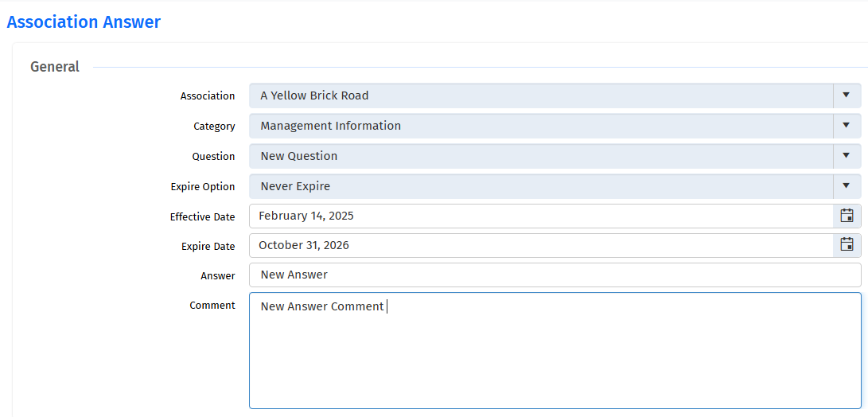The width and height of the screenshot is (868, 417).
Task: Click the Comment field label
Action: pos(212,305)
